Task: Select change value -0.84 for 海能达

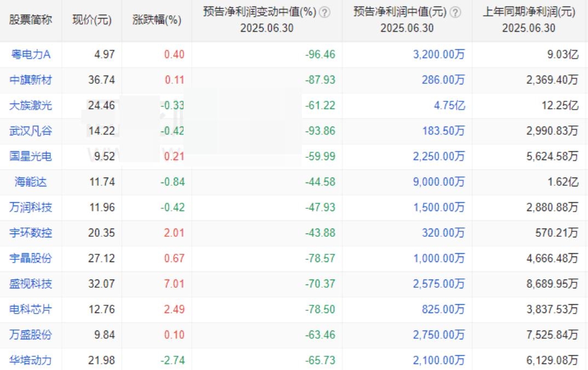Action: (173, 182)
